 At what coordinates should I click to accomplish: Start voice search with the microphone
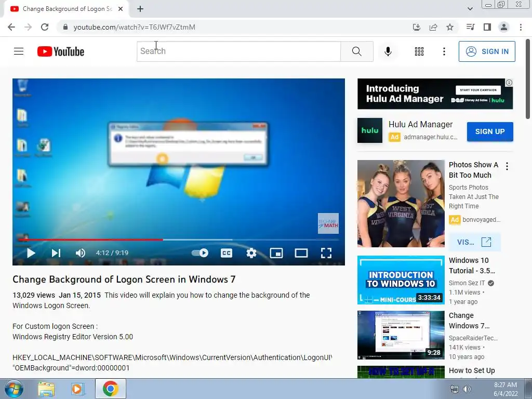(x=388, y=51)
